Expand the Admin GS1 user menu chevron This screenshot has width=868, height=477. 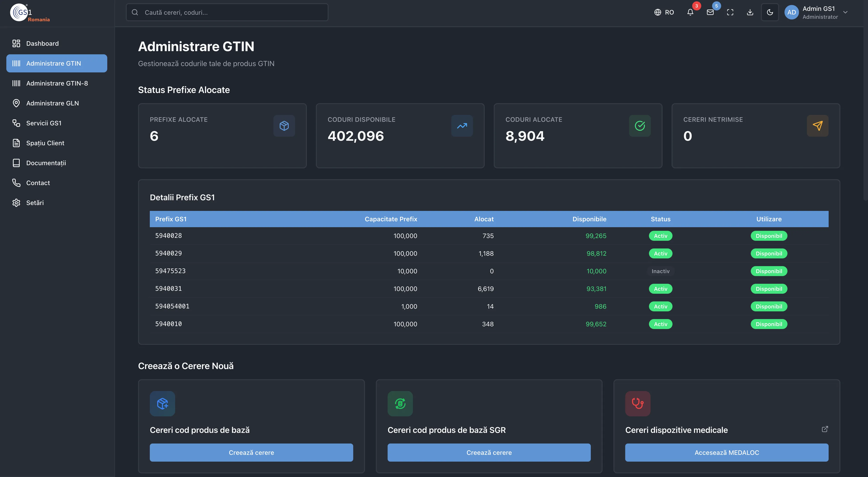pos(845,12)
